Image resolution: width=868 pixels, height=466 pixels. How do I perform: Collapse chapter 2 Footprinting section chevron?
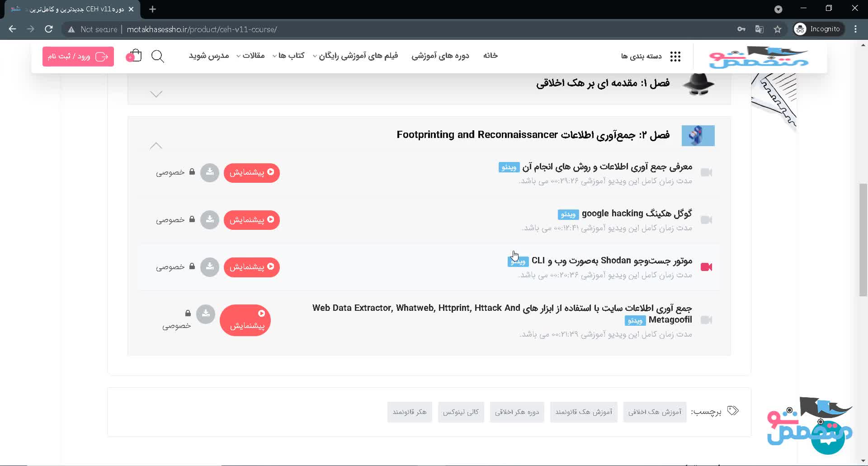(x=156, y=146)
